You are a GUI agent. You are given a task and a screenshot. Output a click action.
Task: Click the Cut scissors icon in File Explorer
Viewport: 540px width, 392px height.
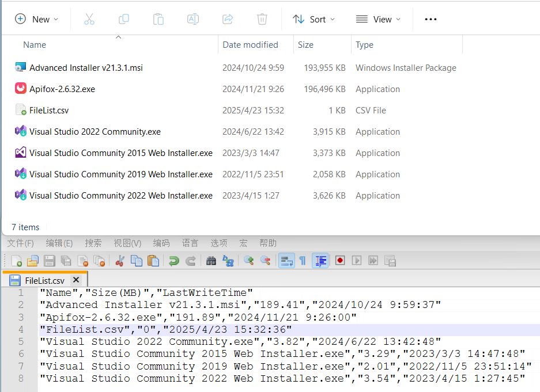point(89,19)
